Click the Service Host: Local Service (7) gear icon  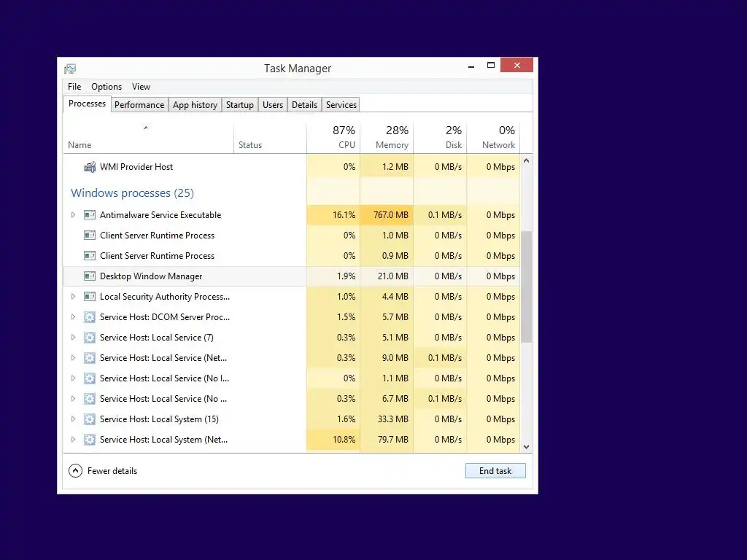pos(90,338)
